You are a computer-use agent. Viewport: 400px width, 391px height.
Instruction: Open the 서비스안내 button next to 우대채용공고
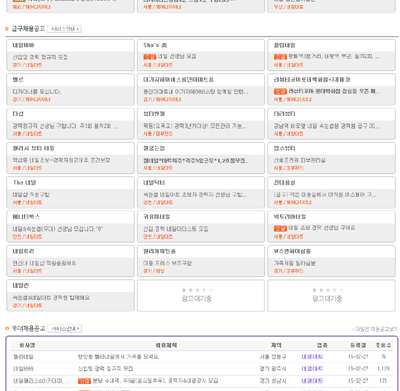65,329
